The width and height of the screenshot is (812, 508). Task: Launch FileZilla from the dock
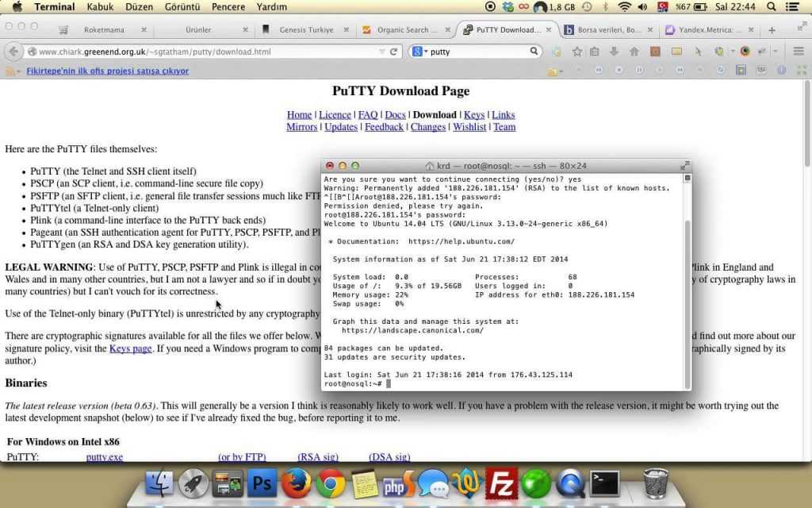pyautogui.click(x=501, y=483)
